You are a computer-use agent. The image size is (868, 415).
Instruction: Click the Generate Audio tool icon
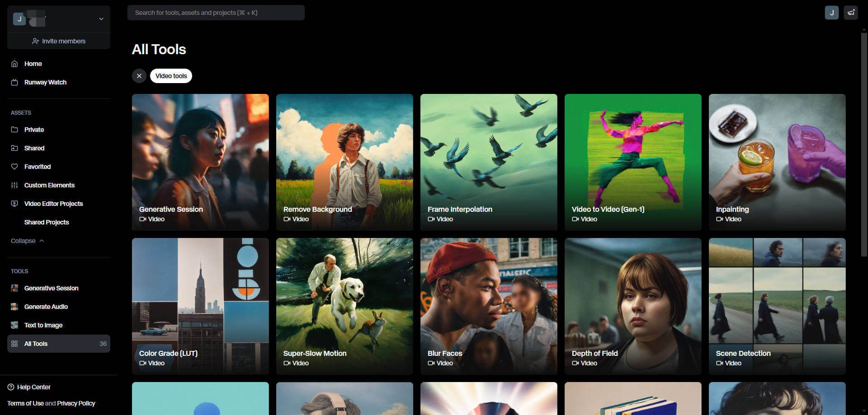(x=14, y=307)
